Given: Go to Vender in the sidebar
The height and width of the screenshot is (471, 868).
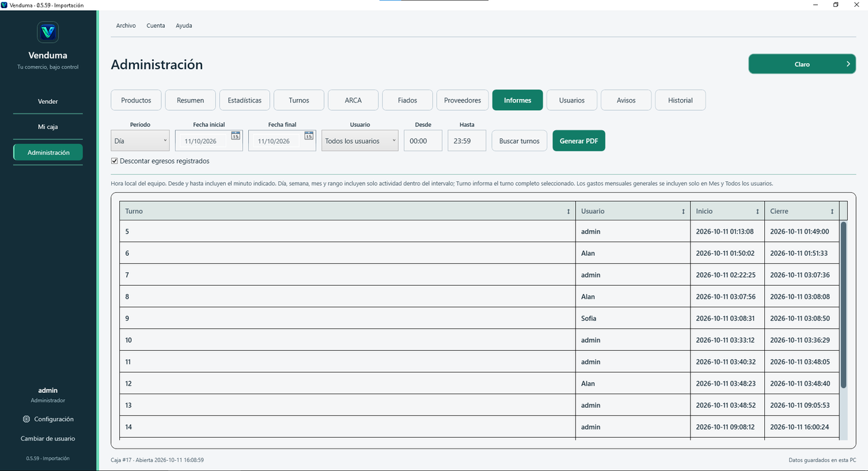Looking at the screenshot, I should coord(48,102).
